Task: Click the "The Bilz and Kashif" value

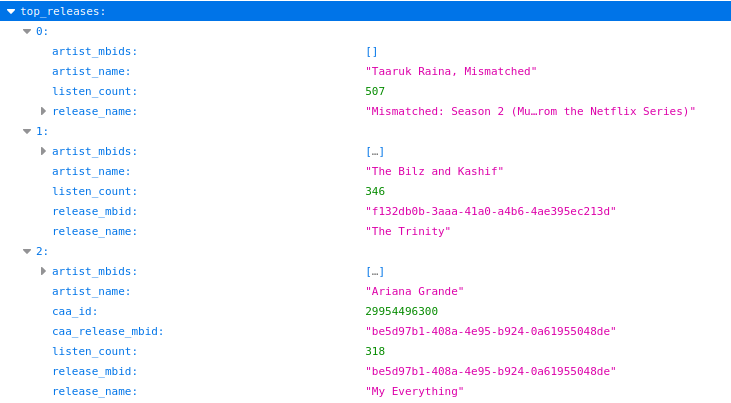Action: pos(434,171)
